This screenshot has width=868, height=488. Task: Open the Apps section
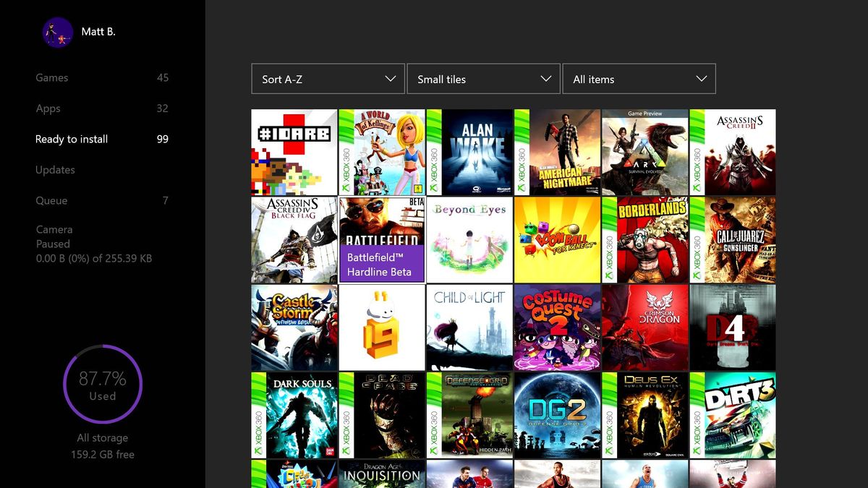pos(48,108)
